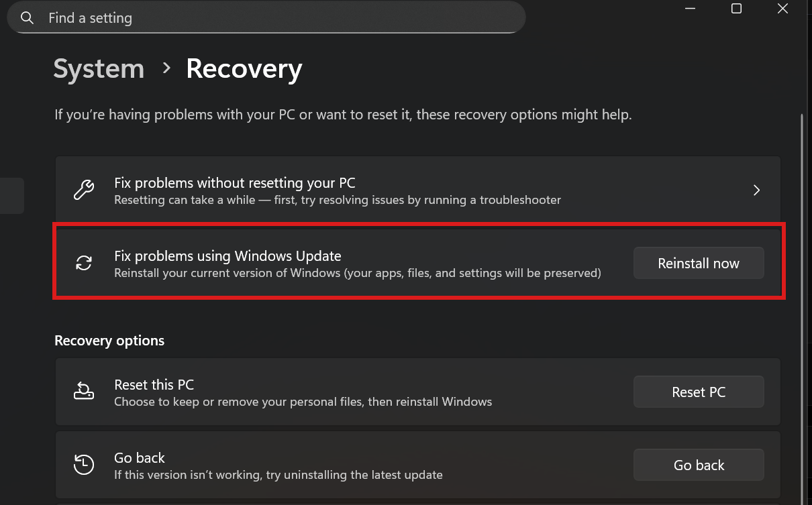
Task: Focus the Find a setting search box
Action: [268, 18]
